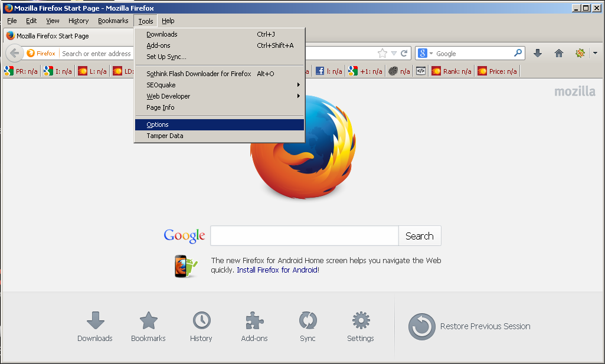
Task: Choose Set Up Sync... menu entry
Action: click(x=220, y=57)
